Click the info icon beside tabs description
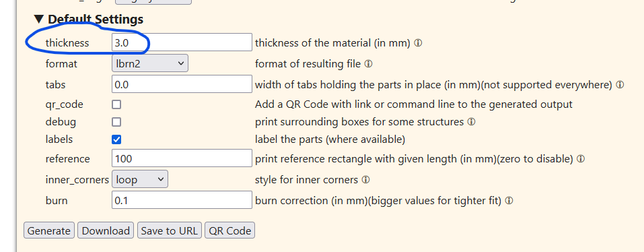Image resolution: width=644 pixels, height=252 pixels. tap(620, 85)
